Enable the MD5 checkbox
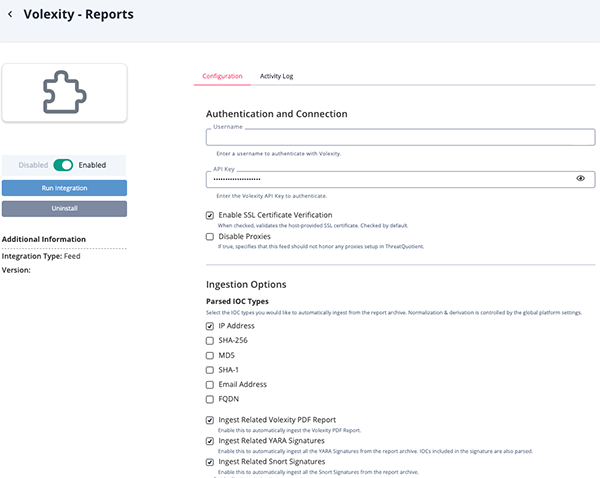Screen dimensions: 600x478 click(x=210, y=356)
